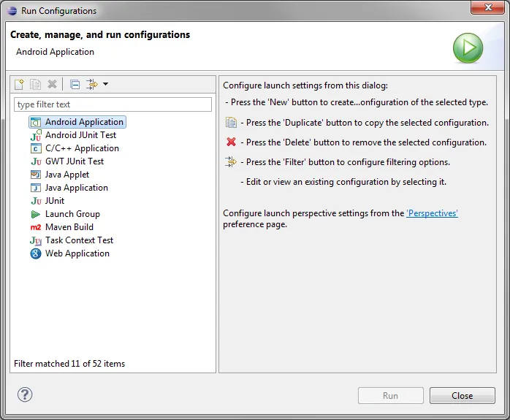
Task: Open help with the question mark icon
Action: [x=25, y=394]
